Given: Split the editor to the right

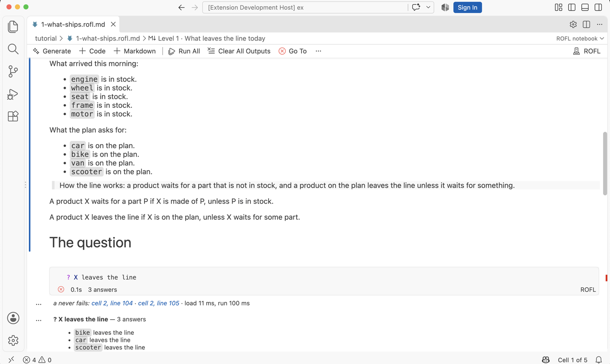Looking at the screenshot, I should click(586, 25).
